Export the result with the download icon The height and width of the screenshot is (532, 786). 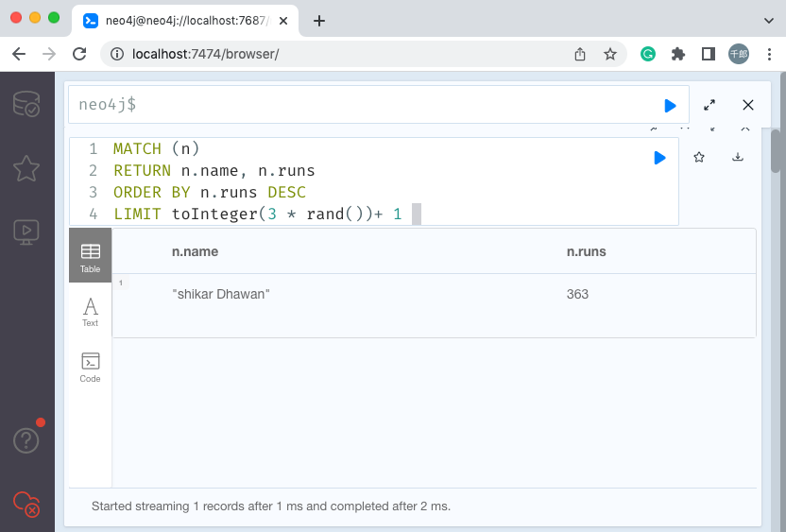pos(738,158)
